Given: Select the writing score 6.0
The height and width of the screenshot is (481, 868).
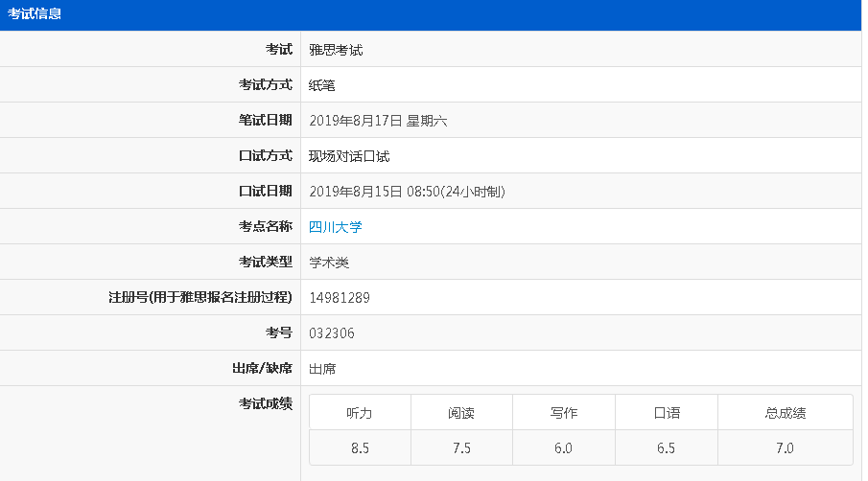Looking at the screenshot, I should click(564, 447).
